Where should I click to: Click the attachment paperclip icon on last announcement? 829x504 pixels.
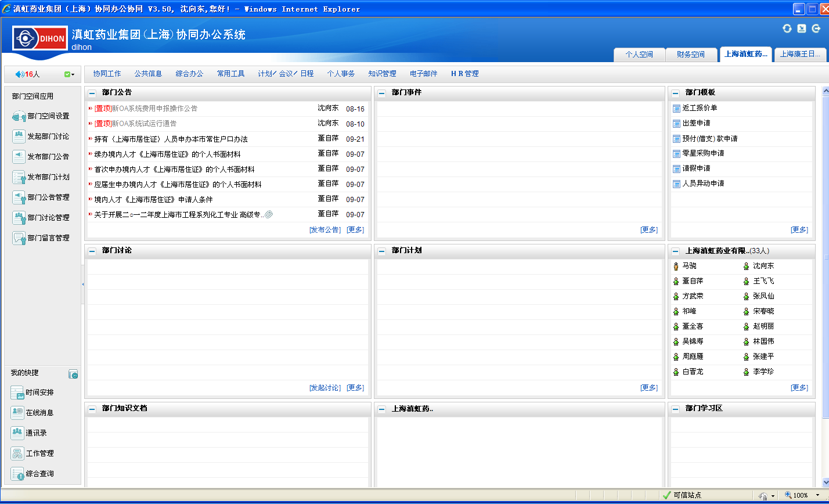269,215
